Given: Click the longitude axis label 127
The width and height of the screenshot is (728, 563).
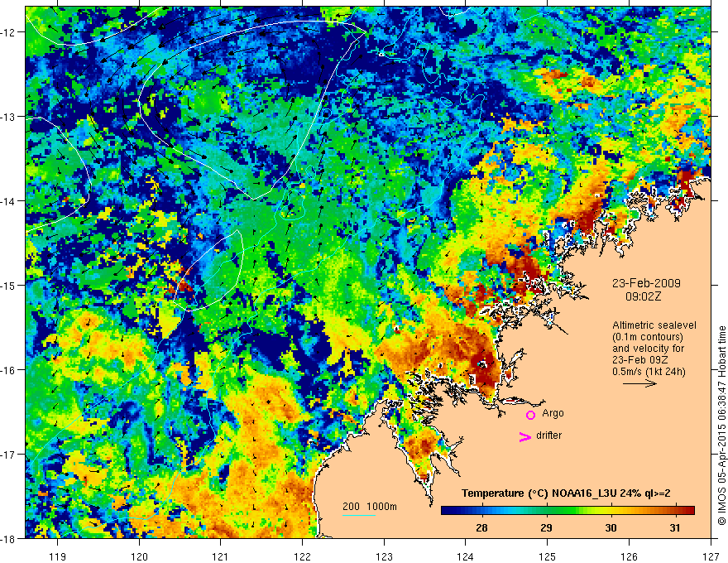Looking at the screenshot, I should point(711,556).
